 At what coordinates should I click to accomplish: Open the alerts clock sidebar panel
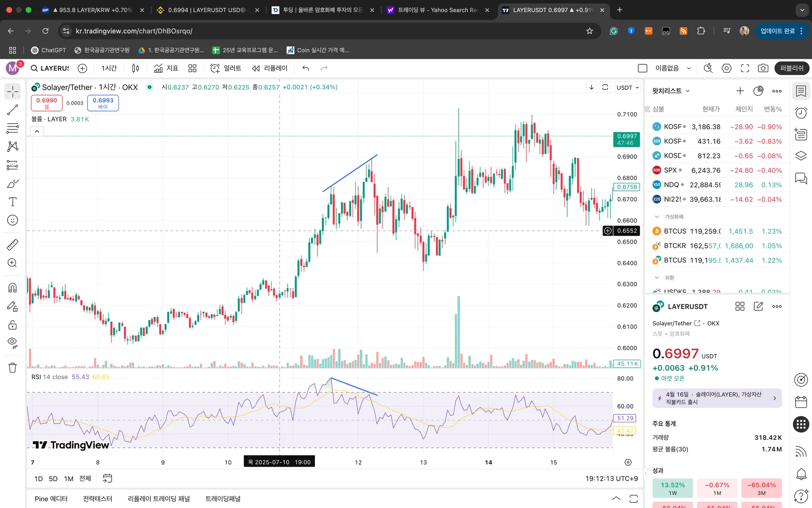(801, 113)
